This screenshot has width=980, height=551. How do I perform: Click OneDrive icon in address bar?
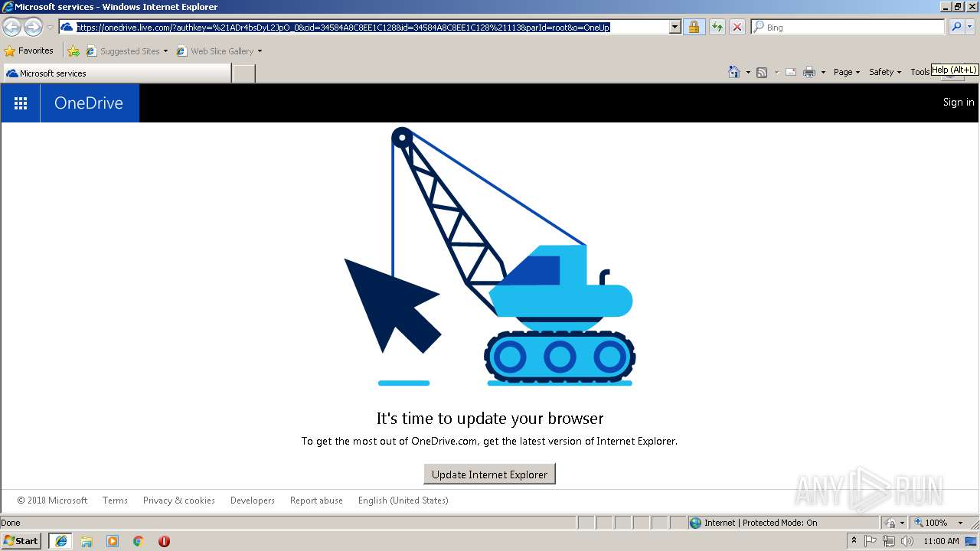[67, 27]
